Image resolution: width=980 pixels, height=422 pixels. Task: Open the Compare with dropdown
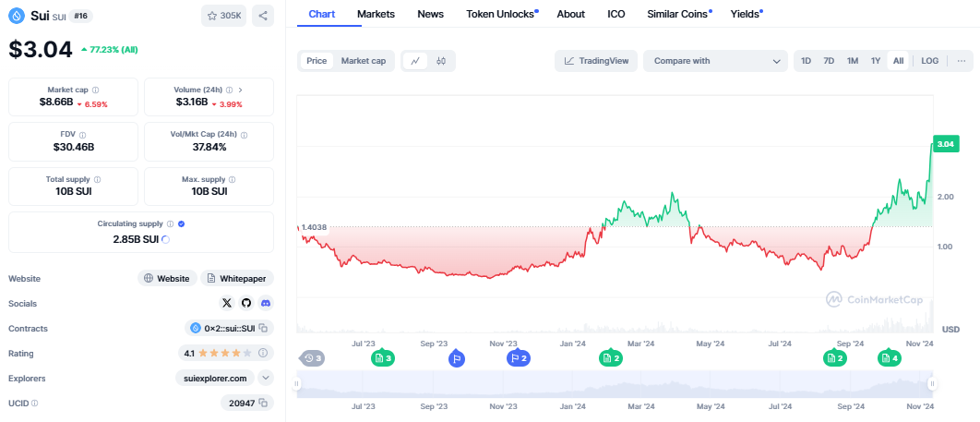coord(716,61)
